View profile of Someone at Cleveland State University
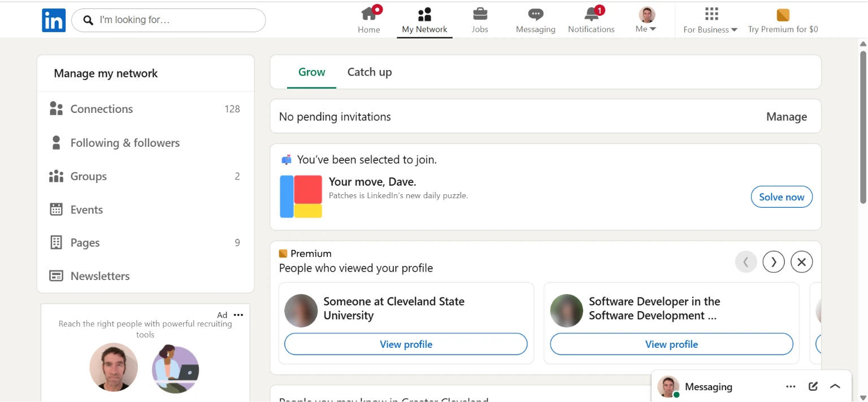 pos(406,344)
